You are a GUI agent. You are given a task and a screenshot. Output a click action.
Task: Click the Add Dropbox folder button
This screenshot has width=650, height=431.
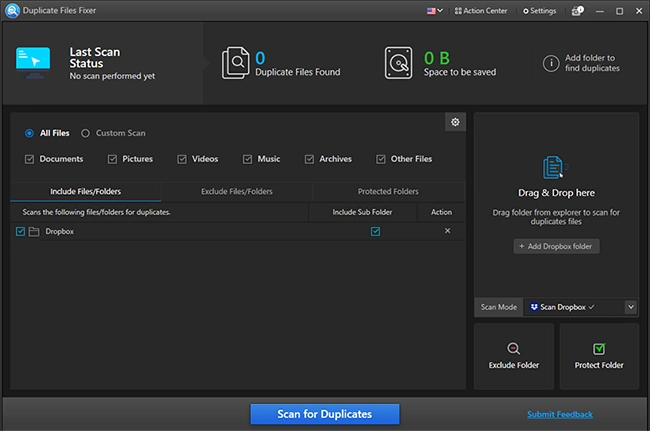[x=556, y=246]
